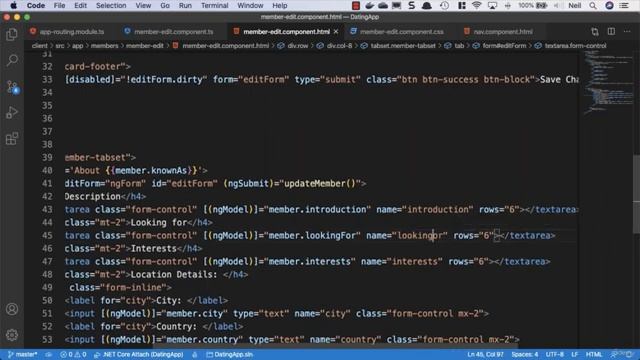Click the HTML language mode indicator
Screen dimensions: 640x360
point(594,354)
